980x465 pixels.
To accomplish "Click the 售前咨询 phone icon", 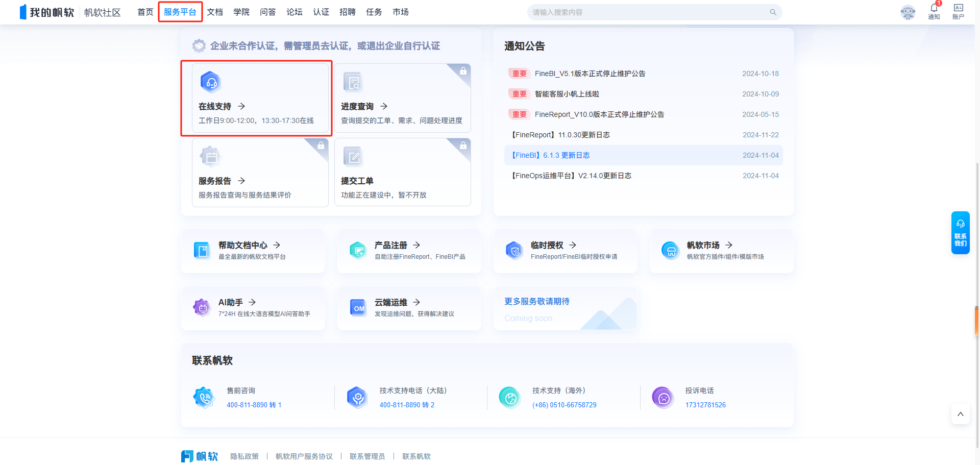I will [x=204, y=397].
